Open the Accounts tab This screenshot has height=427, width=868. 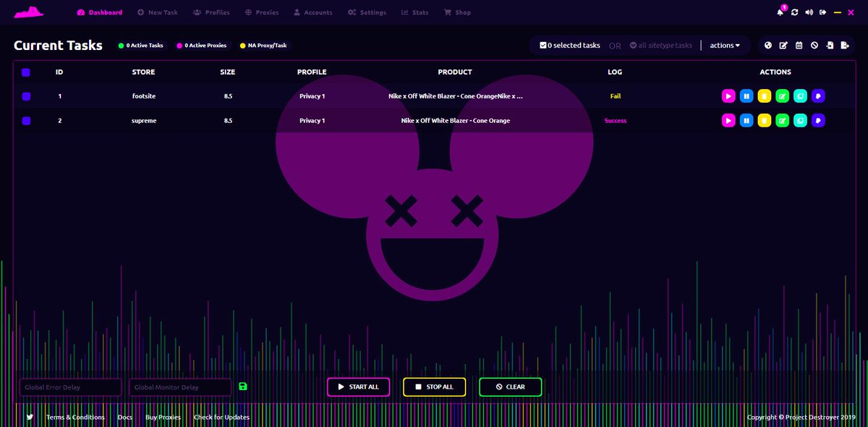click(x=313, y=12)
